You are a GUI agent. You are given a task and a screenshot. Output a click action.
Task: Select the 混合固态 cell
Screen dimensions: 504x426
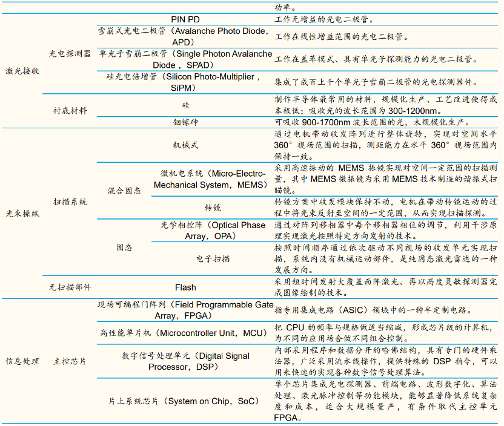click(x=124, y=191)
